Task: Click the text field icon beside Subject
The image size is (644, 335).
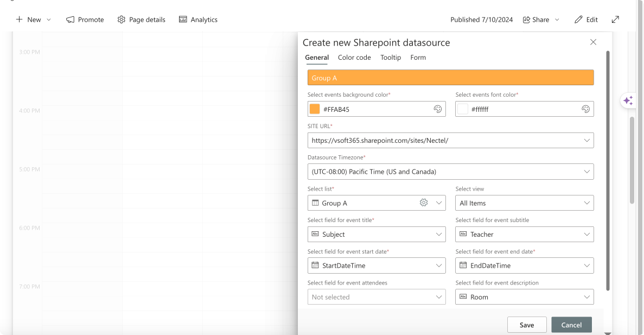Action: tap(315, 234)
